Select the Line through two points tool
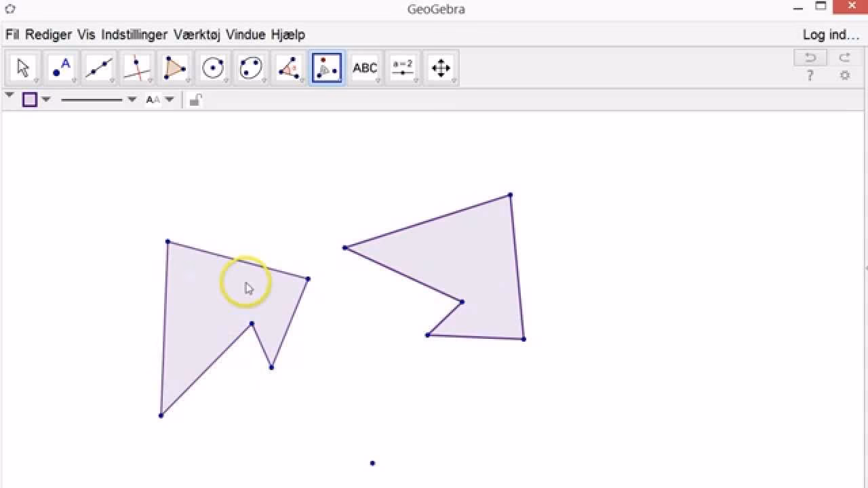The image size is (868, 488). coord(99,68)
